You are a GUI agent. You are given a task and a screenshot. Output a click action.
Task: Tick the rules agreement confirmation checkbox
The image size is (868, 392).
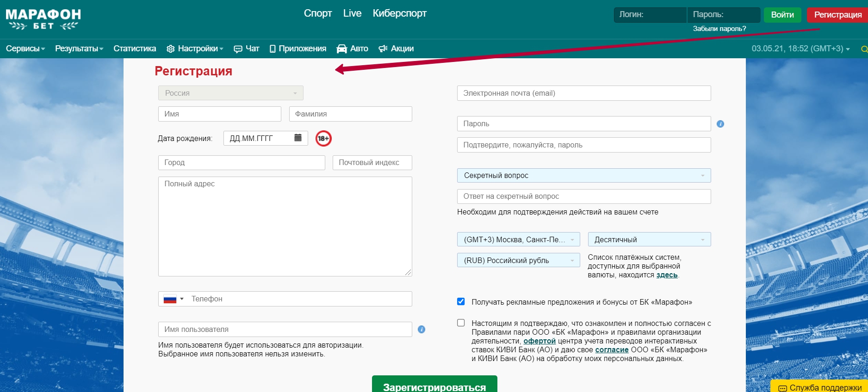point(461,323)
